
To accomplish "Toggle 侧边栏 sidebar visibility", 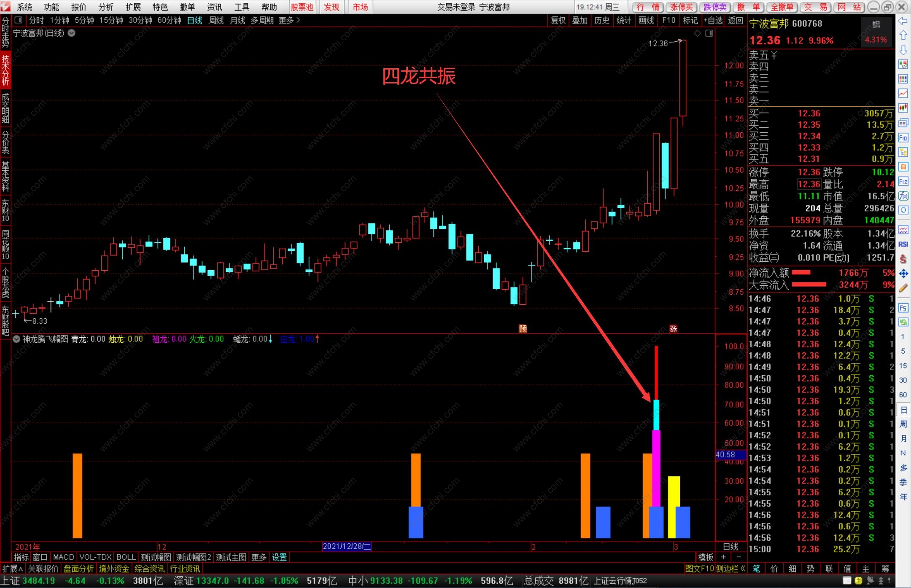I will click(730, 569).
